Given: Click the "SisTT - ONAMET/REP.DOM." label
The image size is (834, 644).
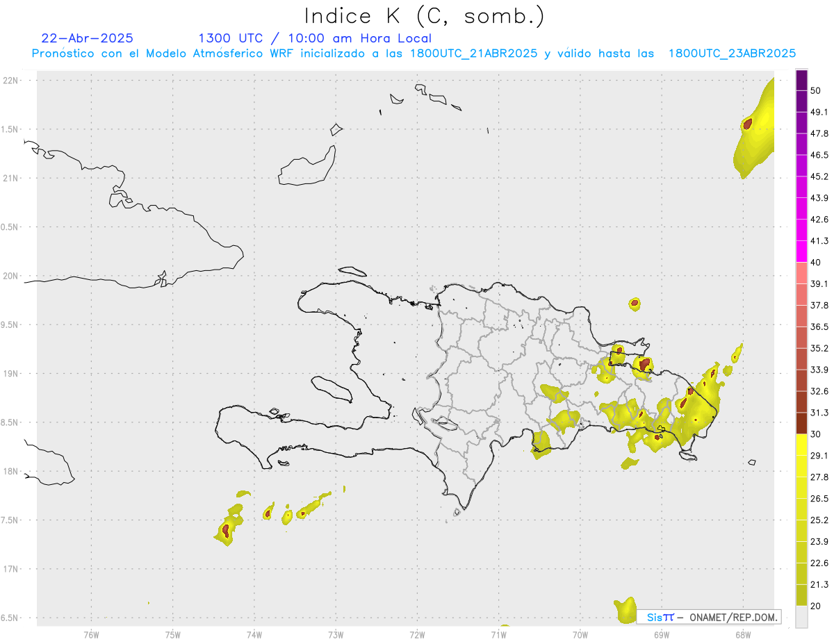Looking at the screenshot, I should [x=709, y=617].
